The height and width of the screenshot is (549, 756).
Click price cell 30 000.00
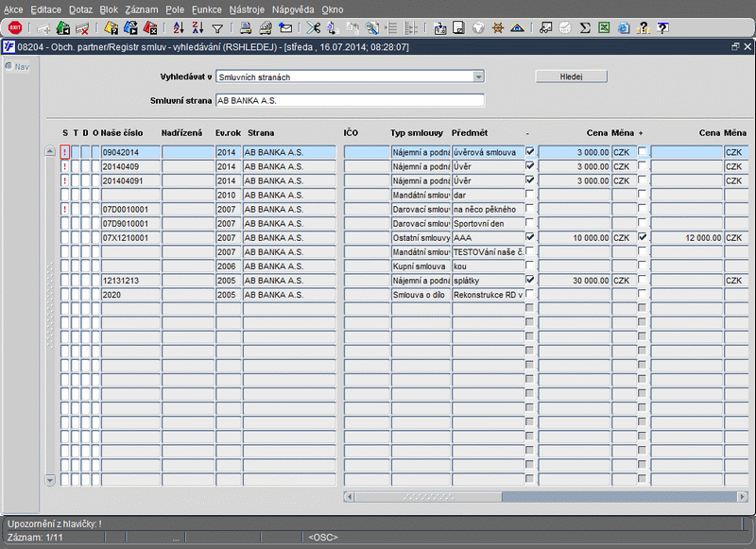coord(574,280)
